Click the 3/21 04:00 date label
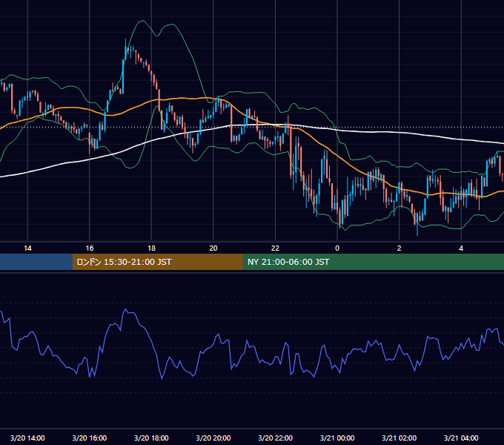Image resolution: width=504 pixels, height=445 pixels. (x=461, y=438)
